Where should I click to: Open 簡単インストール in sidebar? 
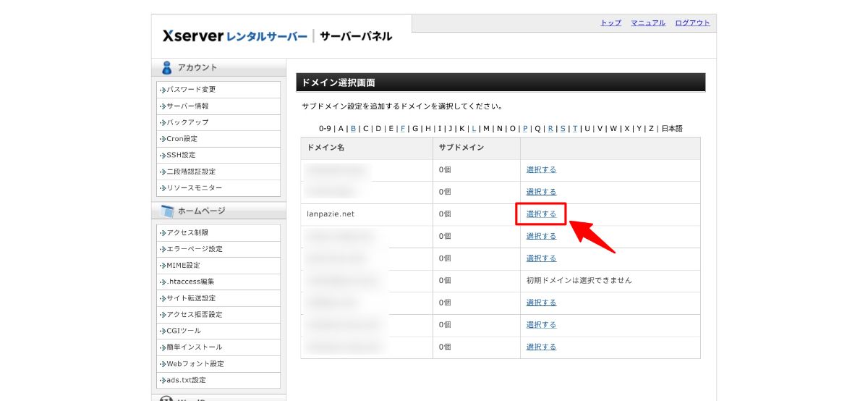pos(195,347)
